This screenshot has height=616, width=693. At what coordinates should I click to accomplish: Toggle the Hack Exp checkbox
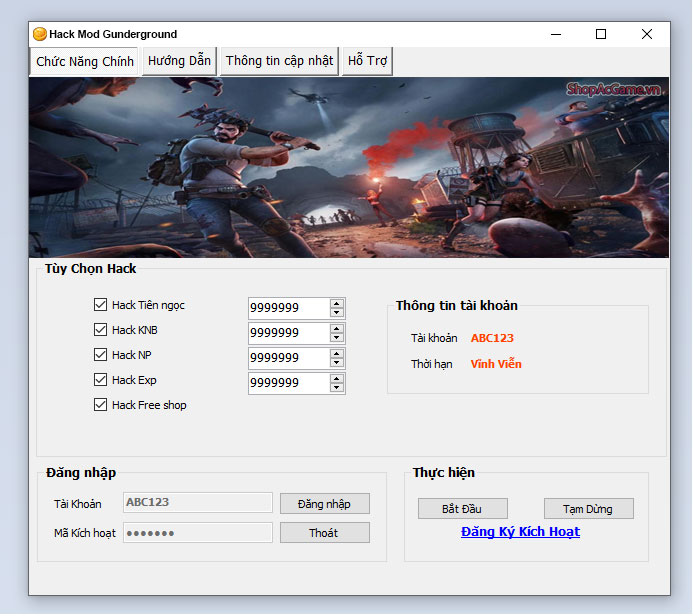(100, 380)
